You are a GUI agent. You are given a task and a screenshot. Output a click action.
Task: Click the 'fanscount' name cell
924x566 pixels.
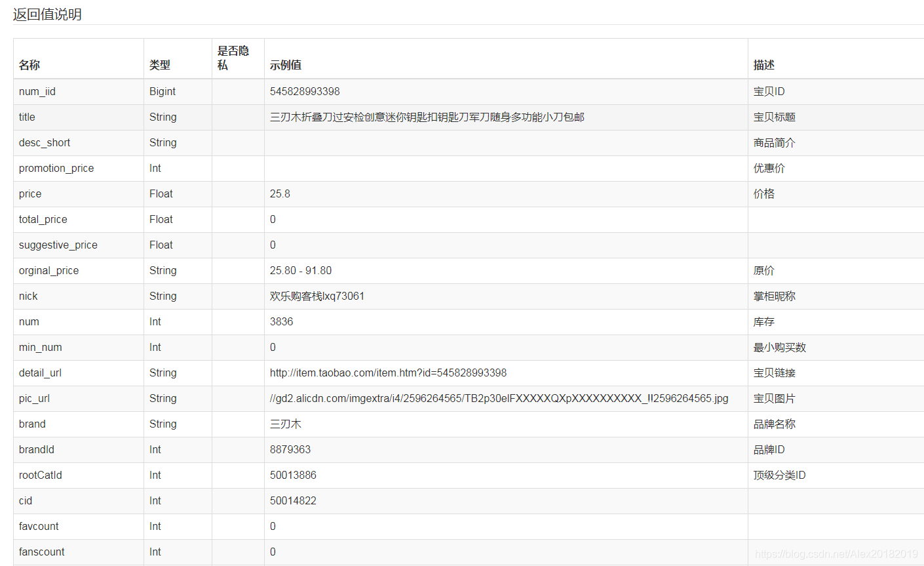point(42,552)
